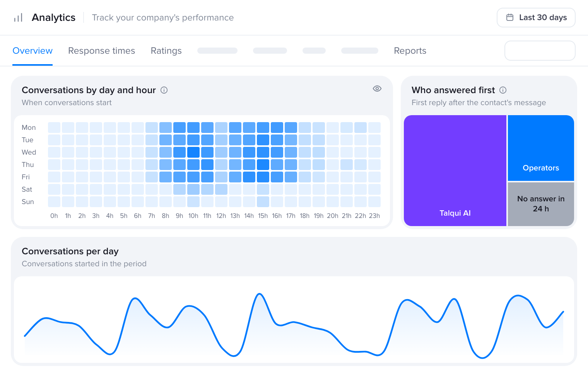The image size is (588, 371).
Task: Select the Talqui AI treemap block
Action: click(x=455, y=170)
